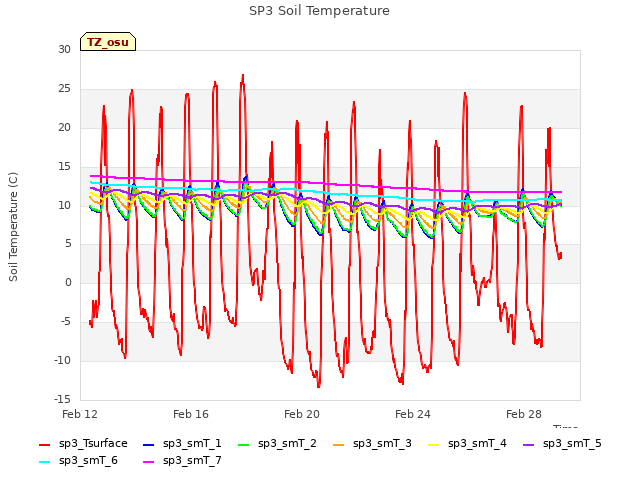Click the Feb 24 x-axis tick label
Viewport: 640px width, 480px height.
(413, 414)
